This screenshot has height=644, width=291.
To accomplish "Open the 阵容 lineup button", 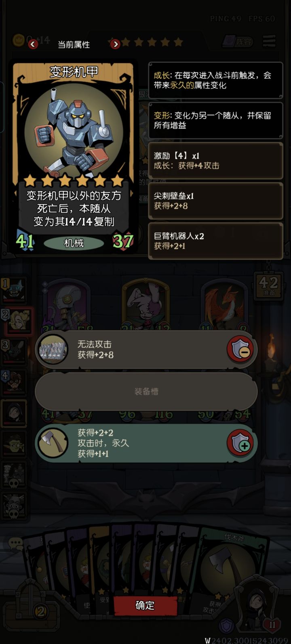I will (x=238, y=42).
